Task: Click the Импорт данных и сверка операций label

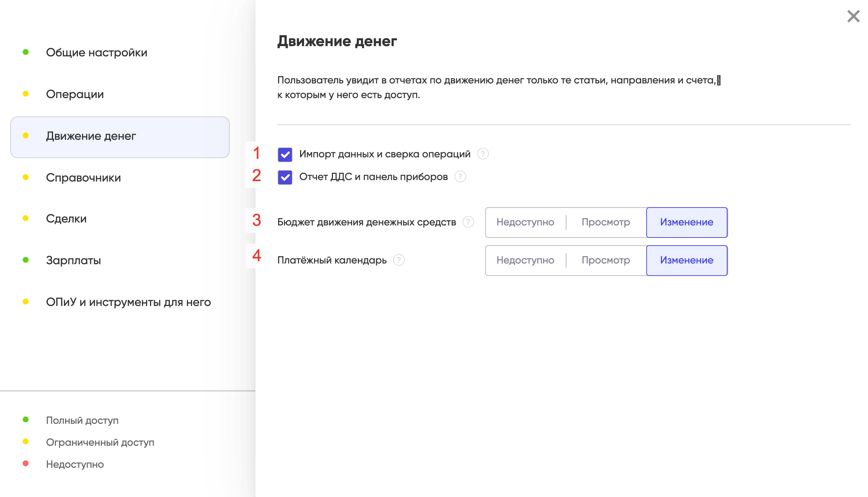Action: coord(385,154)
